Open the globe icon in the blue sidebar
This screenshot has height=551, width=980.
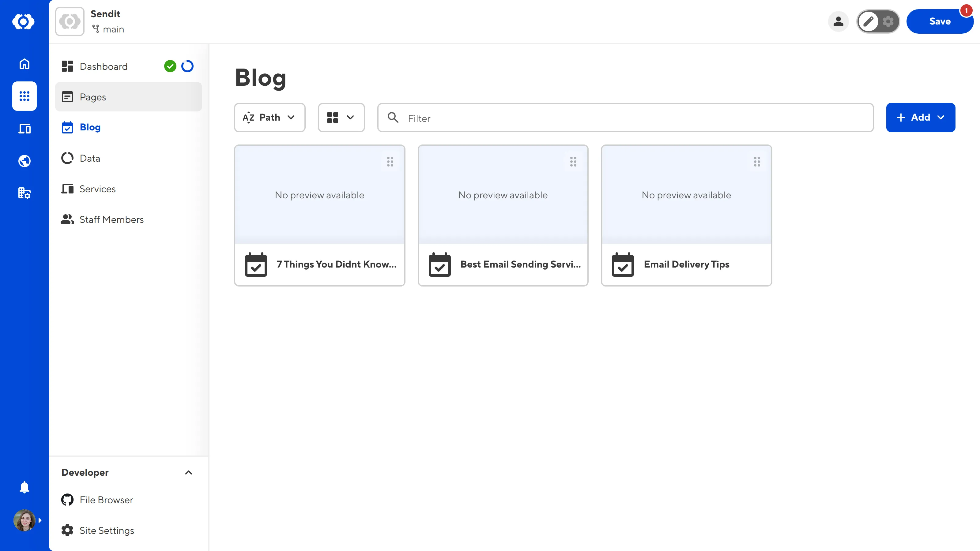(x=24, y=161)
